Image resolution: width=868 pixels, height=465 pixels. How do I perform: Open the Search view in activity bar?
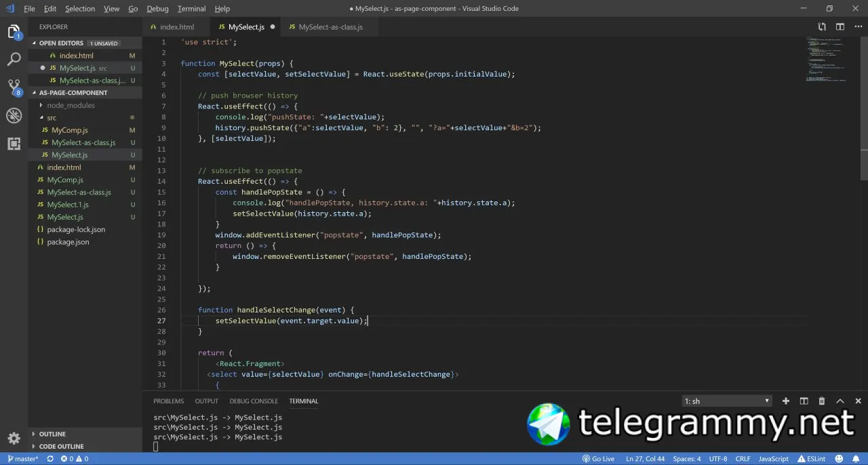click(14, 60)
